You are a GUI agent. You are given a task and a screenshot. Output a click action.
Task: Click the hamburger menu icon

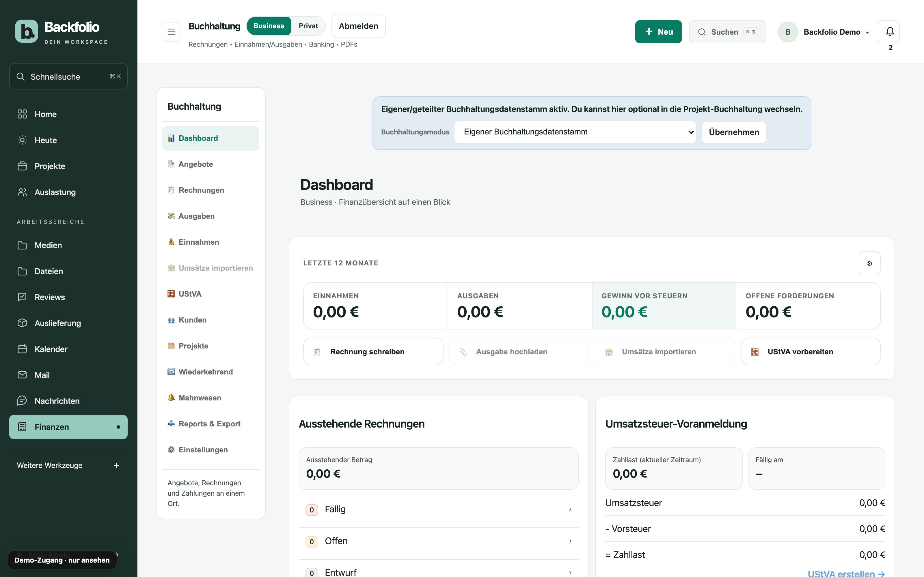point(172,32)
